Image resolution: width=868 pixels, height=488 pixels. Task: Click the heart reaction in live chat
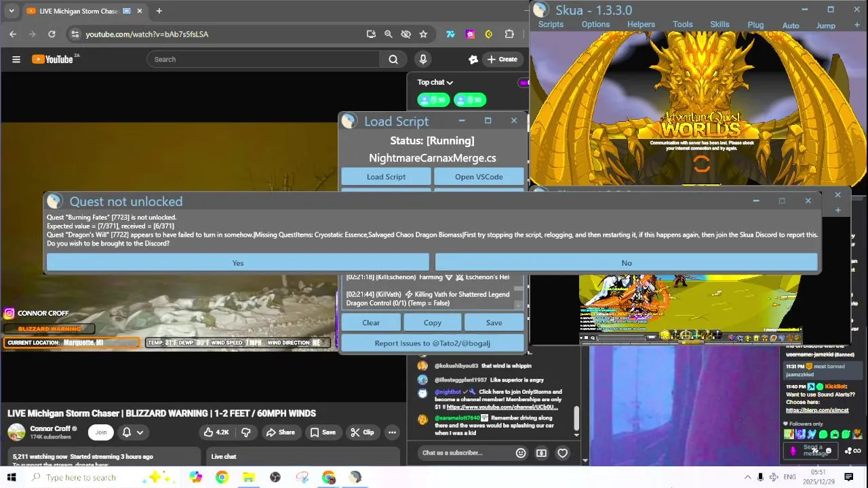click(562, 453)
